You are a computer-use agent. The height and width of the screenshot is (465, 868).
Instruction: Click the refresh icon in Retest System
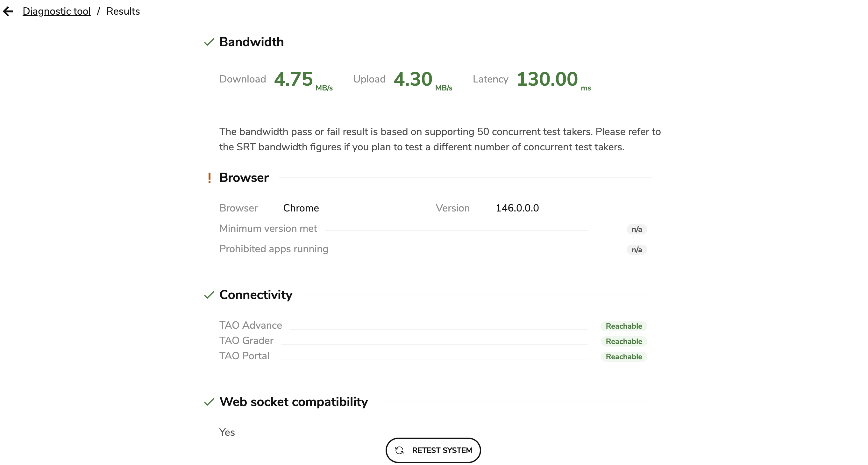[399, 450]
